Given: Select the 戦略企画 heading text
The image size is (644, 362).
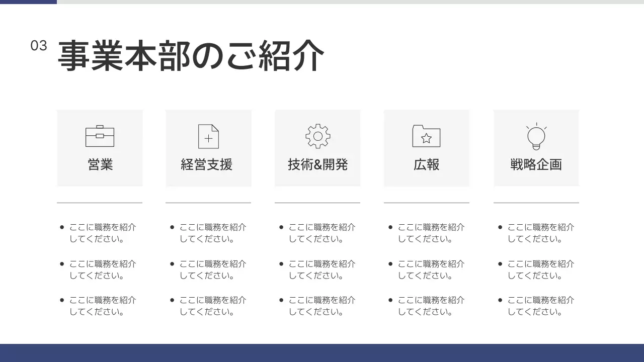Looking at the screenshot, I should (x=536, y=163).
